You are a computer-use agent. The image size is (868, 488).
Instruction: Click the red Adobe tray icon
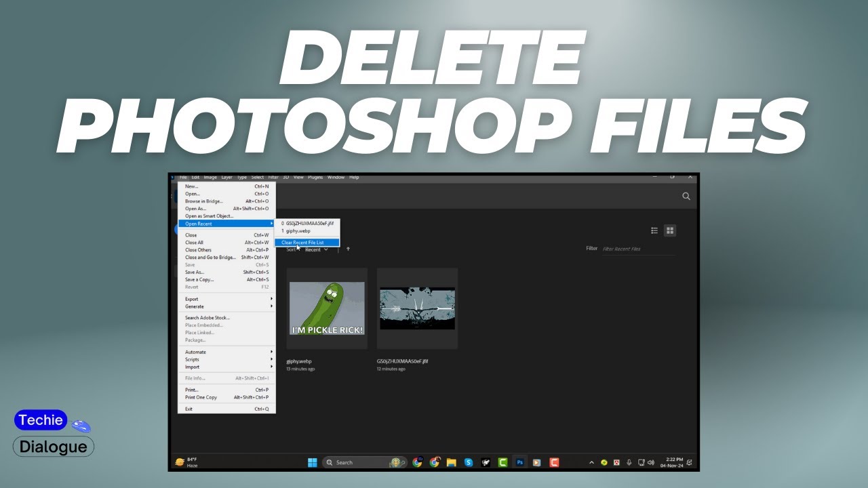coord(616,462)
